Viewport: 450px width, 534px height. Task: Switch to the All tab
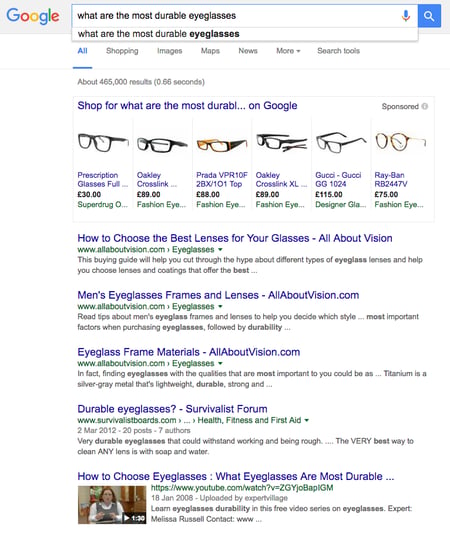(x=82, y=51)
